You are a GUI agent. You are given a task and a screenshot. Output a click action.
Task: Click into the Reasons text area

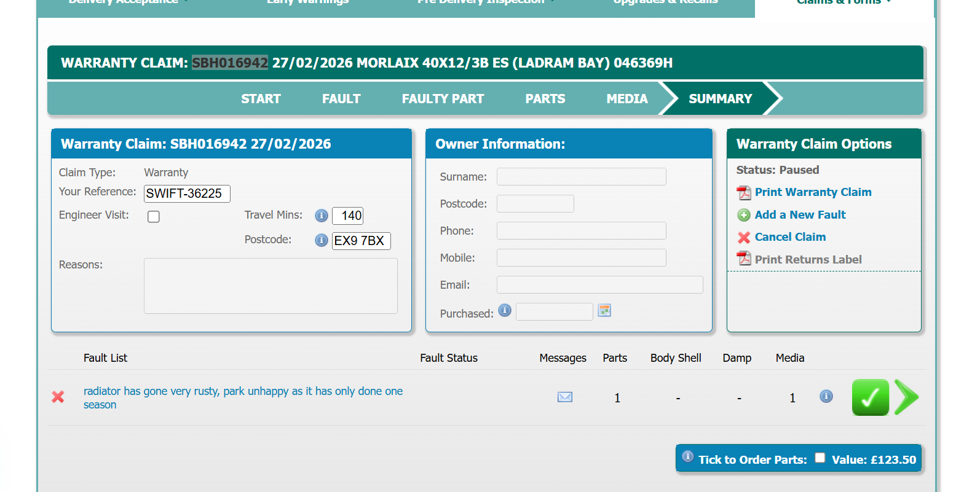click(x=271, y=286)
